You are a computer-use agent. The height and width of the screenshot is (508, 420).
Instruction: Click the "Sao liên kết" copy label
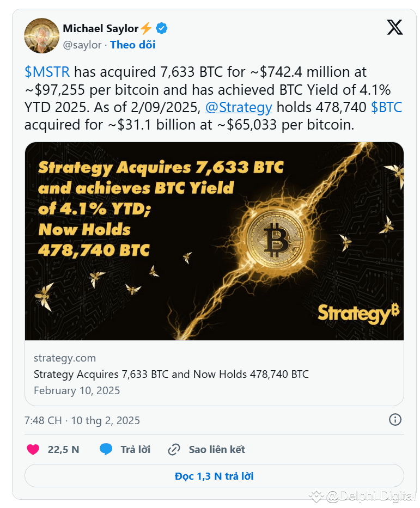(x=217, y=449)
